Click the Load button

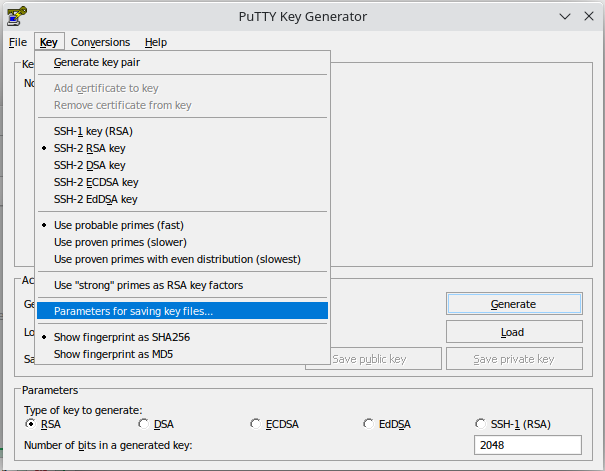pos(514,332)
